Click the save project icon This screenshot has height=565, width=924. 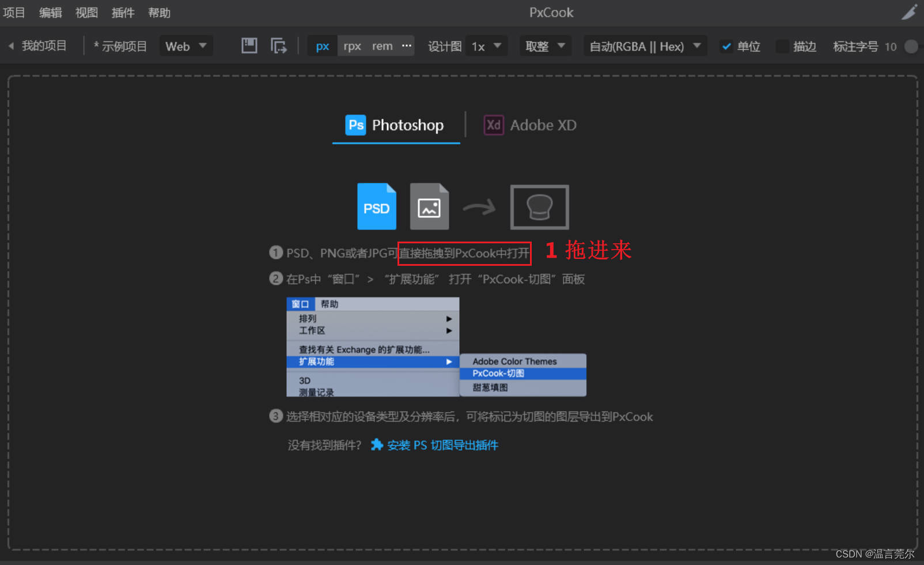(249, 46)
